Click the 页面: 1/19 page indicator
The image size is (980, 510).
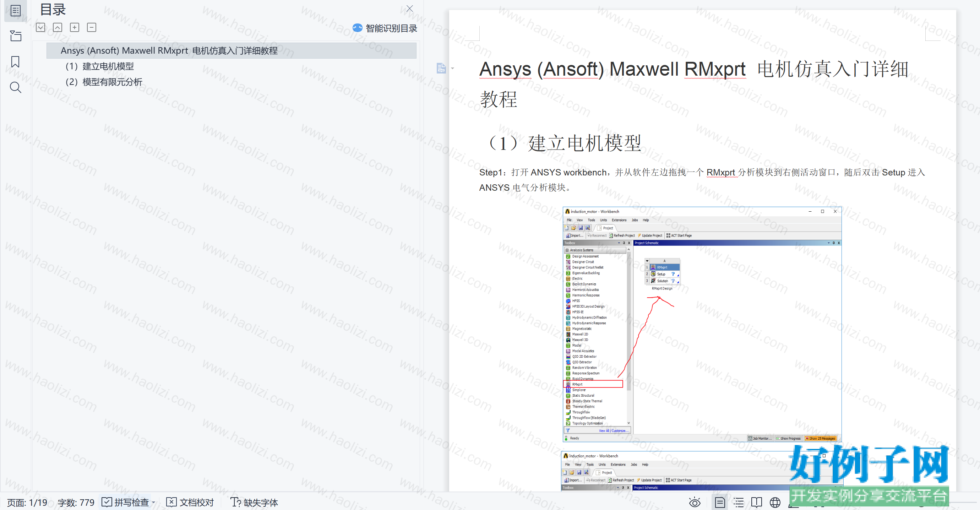[27, 503]
